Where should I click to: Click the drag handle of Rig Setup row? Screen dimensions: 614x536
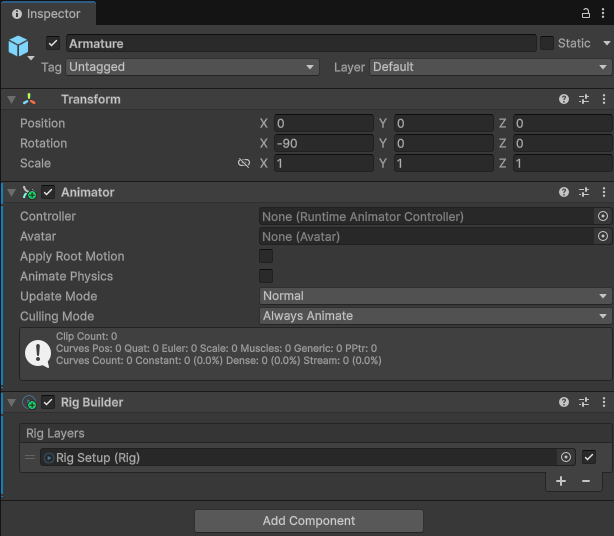click(x=30, y=457)
